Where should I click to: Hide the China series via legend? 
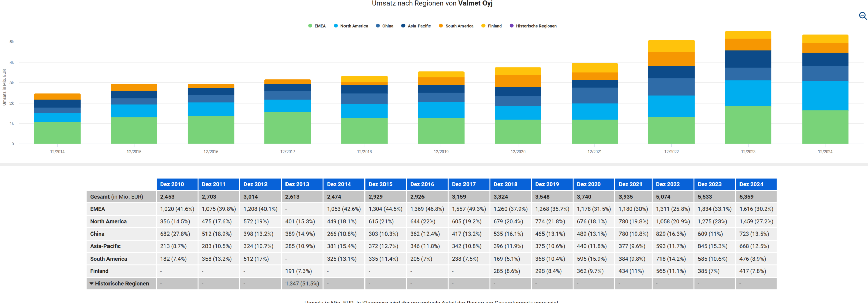384,26
